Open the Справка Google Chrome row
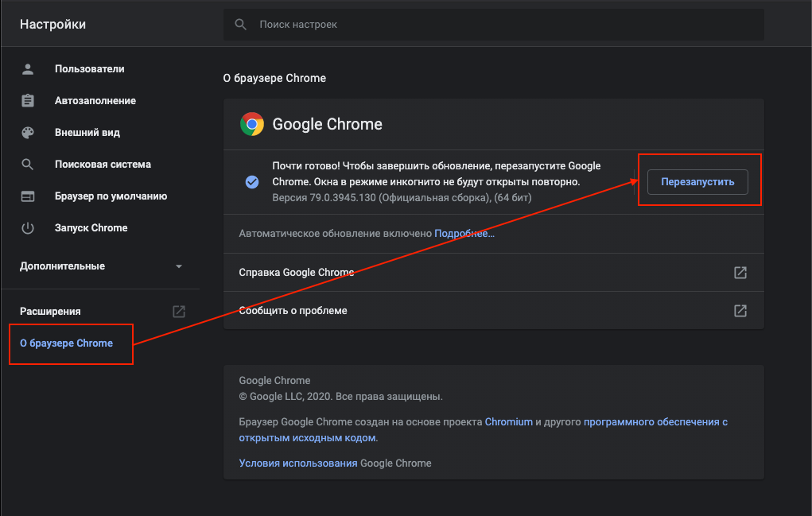The width and height of the screenshot is (812, 516). pos(296,273)
